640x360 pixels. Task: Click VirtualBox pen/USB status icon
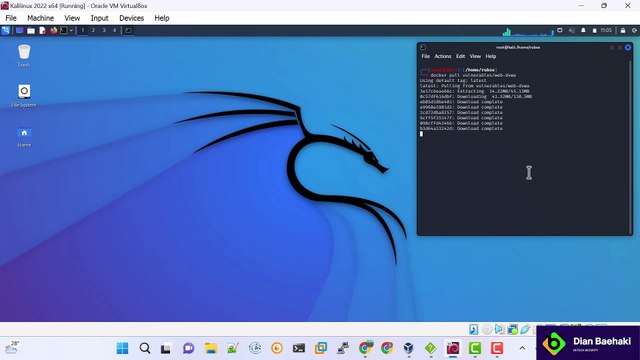tap(526, 329)
